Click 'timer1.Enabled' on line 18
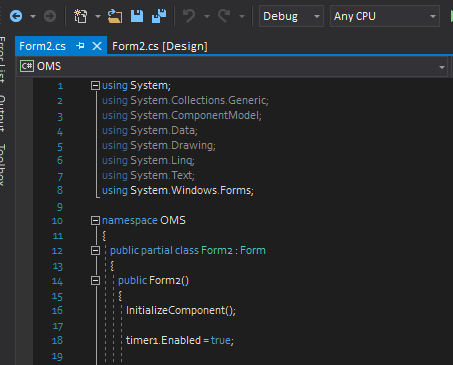Image resolution: width=453 pixels, height=365 pixels. pyautogui.click(x=163, y=340)
